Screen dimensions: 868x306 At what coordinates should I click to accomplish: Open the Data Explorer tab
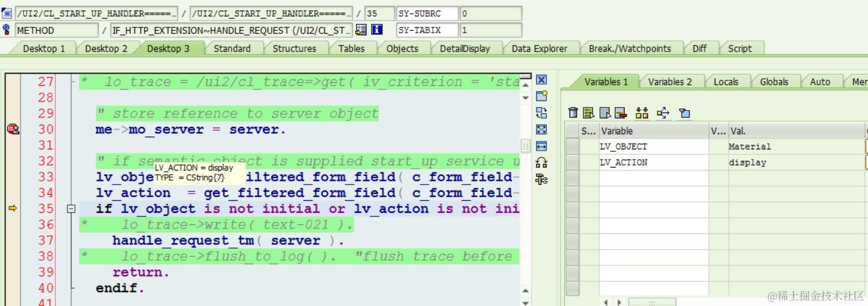(x=539, y=48)
